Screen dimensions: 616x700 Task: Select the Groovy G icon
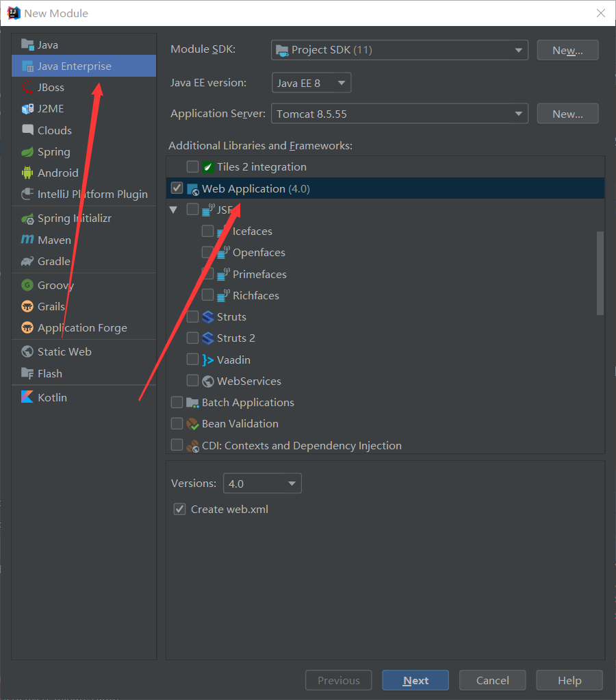coord(27,285)
